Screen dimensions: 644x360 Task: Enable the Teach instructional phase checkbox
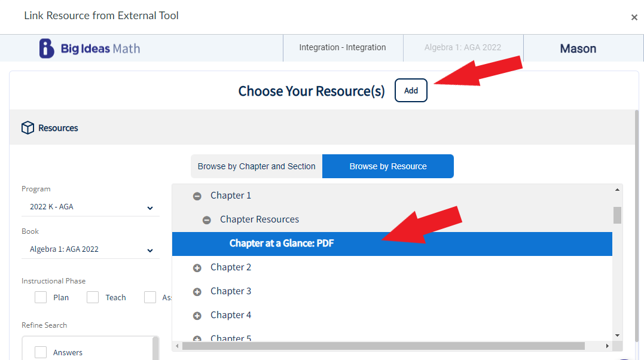pyautogui.click(x=93, y=297)
